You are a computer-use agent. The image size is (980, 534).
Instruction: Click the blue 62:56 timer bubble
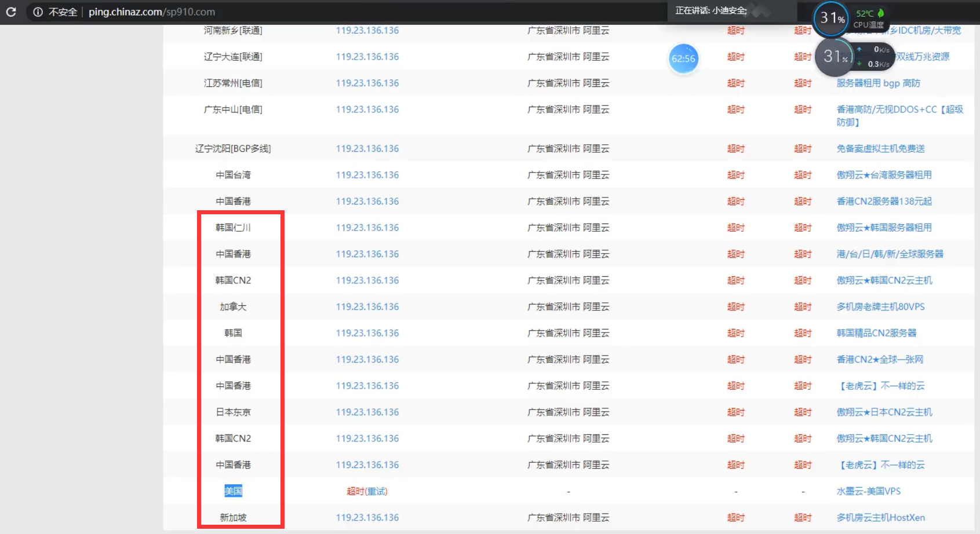683,58
